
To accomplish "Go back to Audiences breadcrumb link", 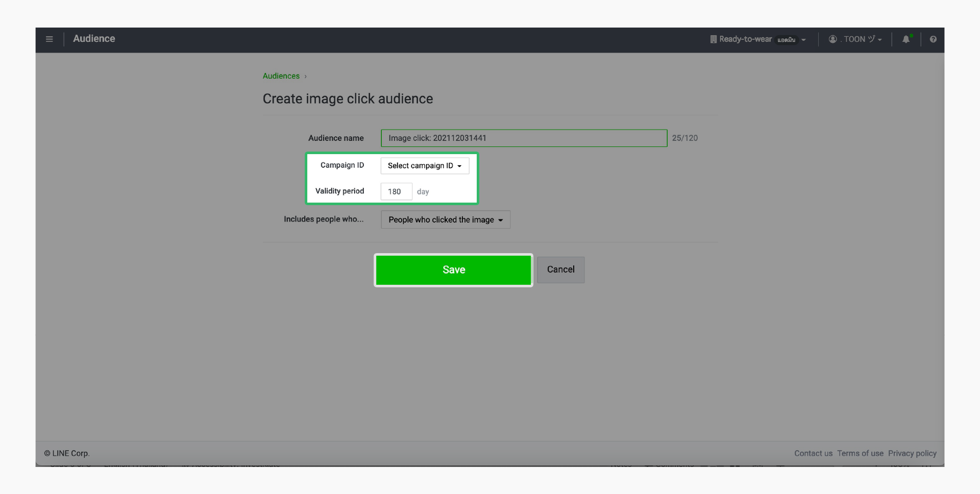I will pyautogui.click(x=281, y=76).
